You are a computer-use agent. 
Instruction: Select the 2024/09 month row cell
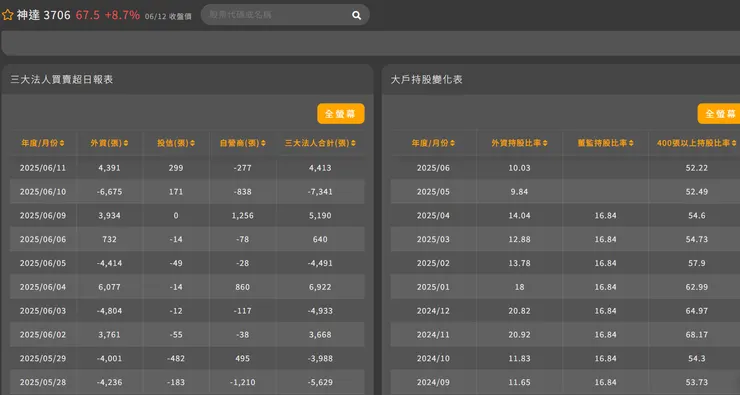coord(433,382)
